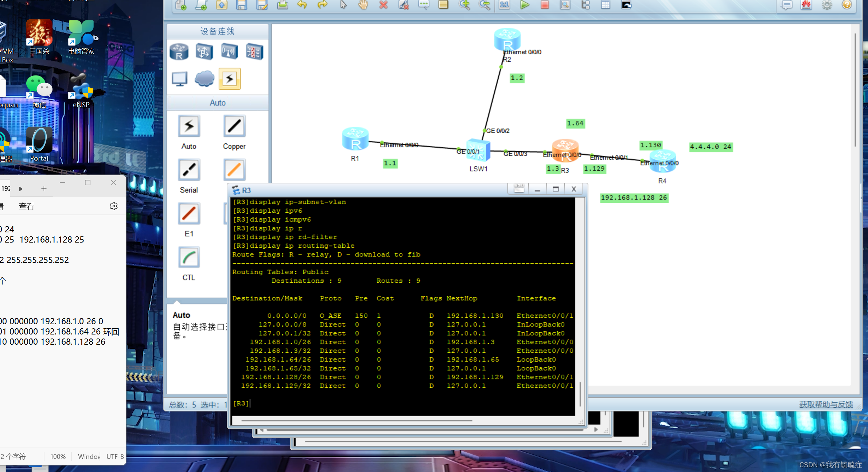Start all devices with green play button
This screenshot has height=472, width=868.
pyautogui.click(x=525, y=5)
